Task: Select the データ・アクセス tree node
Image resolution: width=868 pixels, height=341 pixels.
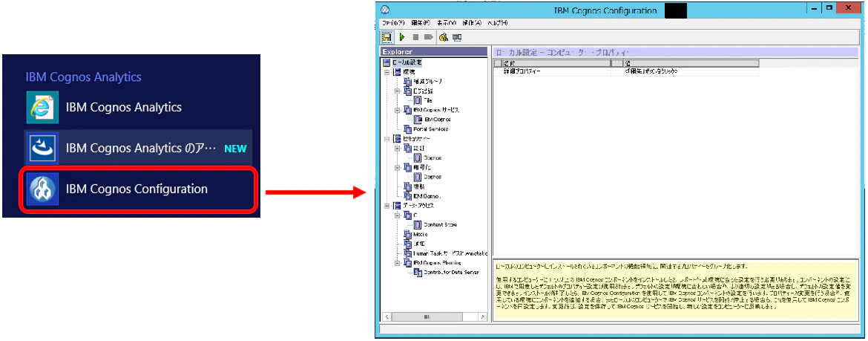Action: (418, 206)
